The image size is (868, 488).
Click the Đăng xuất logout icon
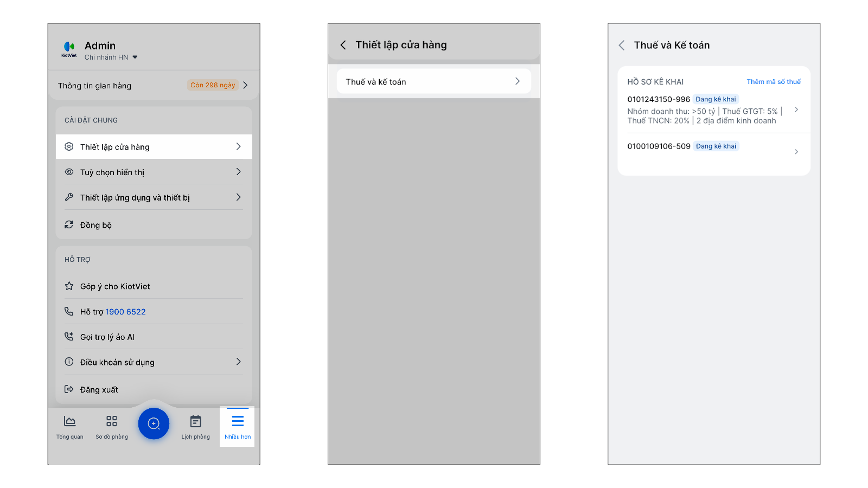pos(69,389)
